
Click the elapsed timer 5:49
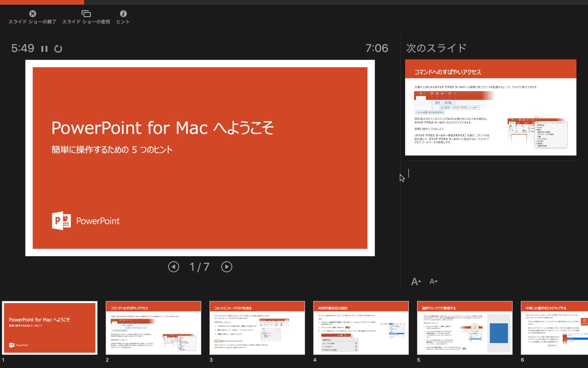[23, 48]
